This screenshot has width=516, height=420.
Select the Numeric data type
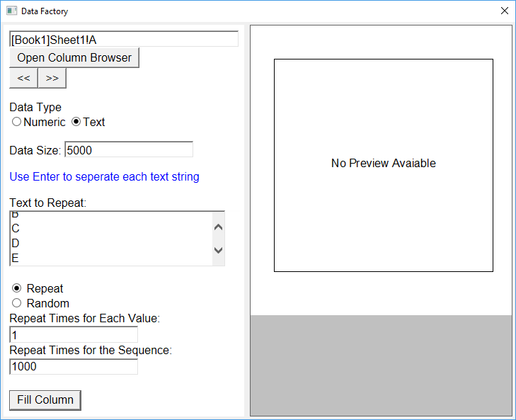[x=17, y=122]
